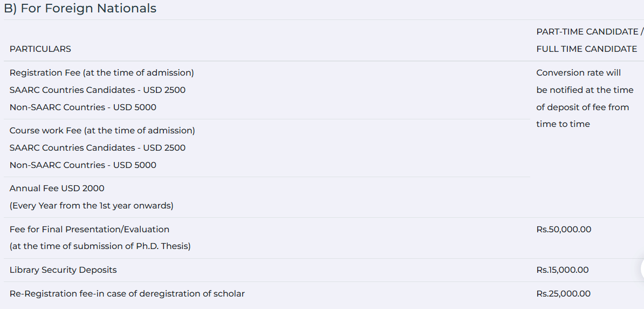Click the "Library Security Deposits" row label
This screenshot has width=644, height=309.
coord(63,270)
